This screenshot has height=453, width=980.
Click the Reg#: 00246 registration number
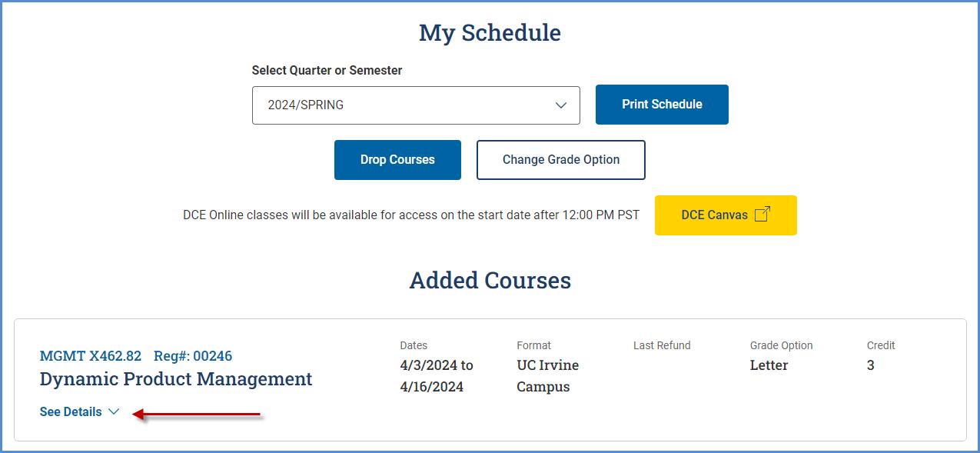(x=193, y=356)
